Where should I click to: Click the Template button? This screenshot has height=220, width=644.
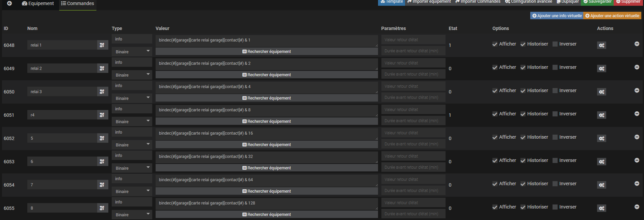(x=392, y=2)
